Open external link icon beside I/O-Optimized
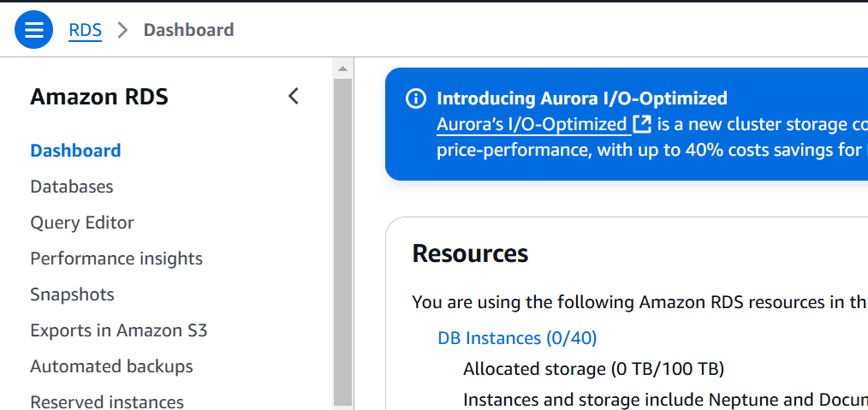This screenshot has width=868, height=410. click(642, 124)
